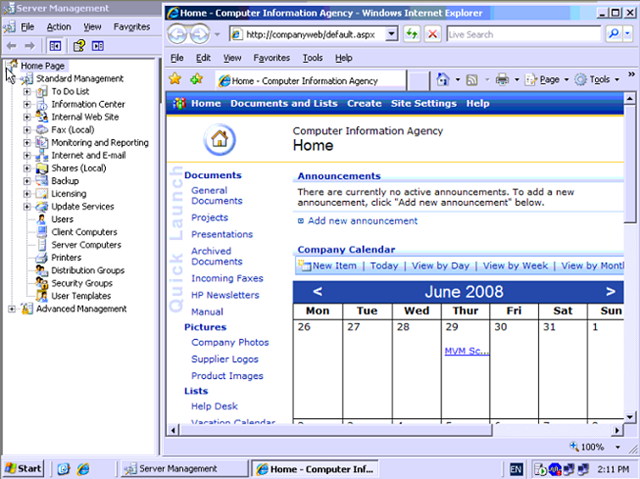Open the IE Help menu in menu bar
The image size is (640, 479).
(x=344, y=58)
